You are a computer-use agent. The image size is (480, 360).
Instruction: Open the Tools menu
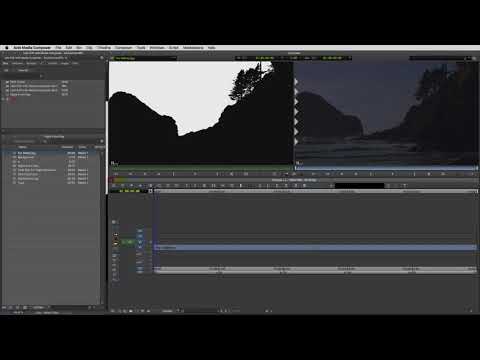(141, 48)
